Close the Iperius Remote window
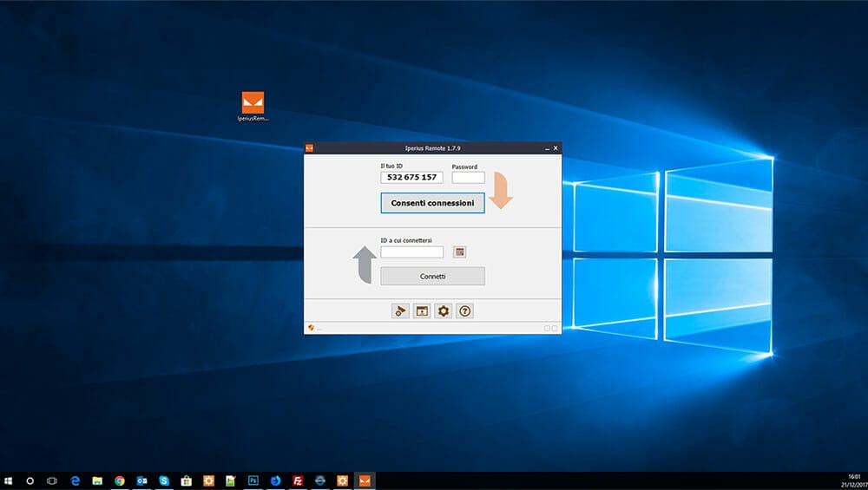This screenshot has width=868, height=490. [x=556, y=148]
